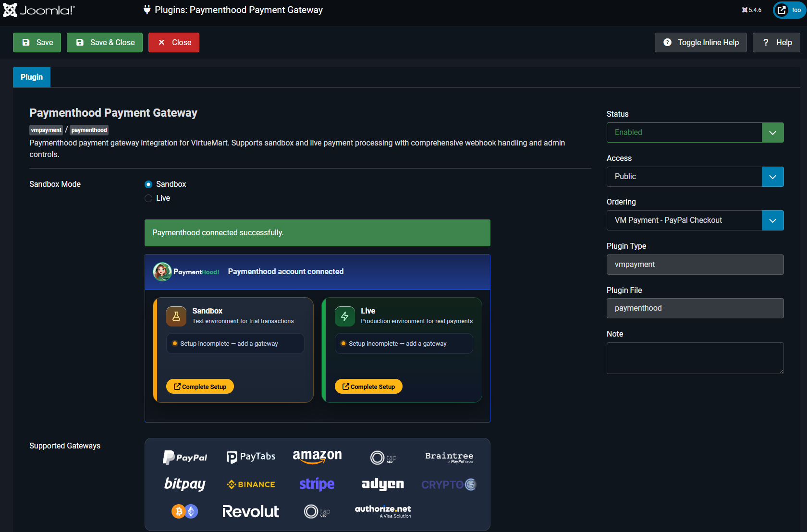This screenshot has width=807, height=532.
Task: Click the Stripe gateway logo
Action: click(x=317, y=484)
